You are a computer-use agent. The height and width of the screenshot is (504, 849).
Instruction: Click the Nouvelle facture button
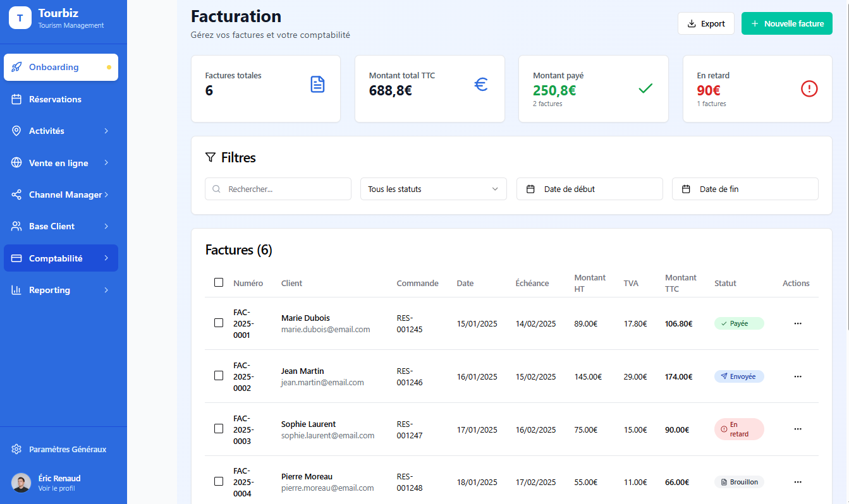tap(786, 23)
